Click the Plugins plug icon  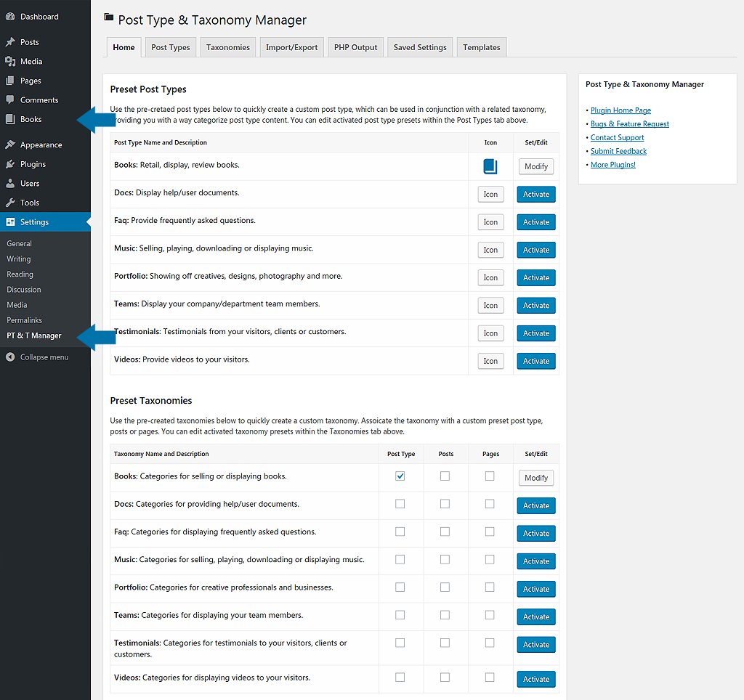click(10, 164)
